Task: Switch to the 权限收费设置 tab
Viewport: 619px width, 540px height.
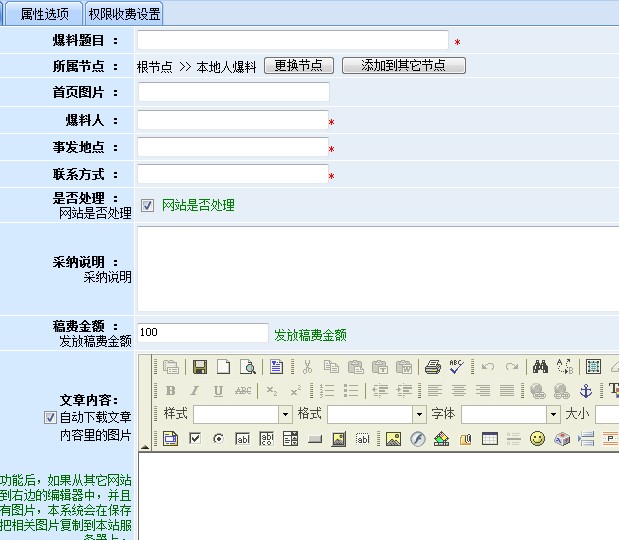Action: tap(123, 14)
